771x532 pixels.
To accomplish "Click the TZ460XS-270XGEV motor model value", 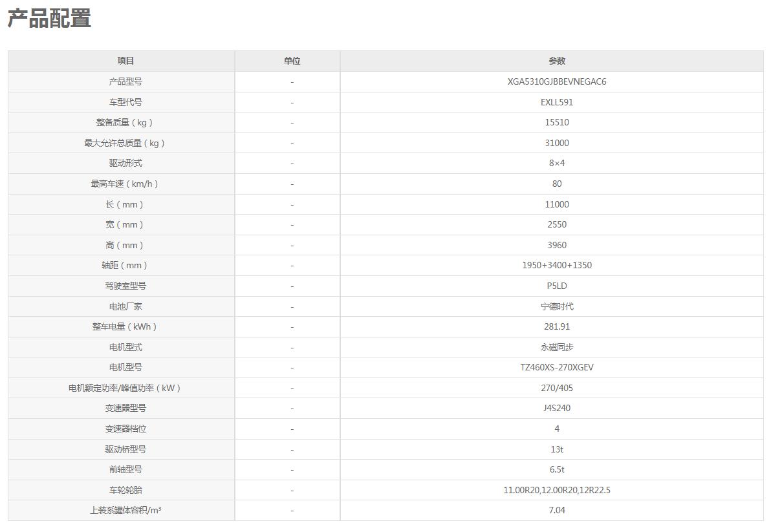I will point(556,367).
